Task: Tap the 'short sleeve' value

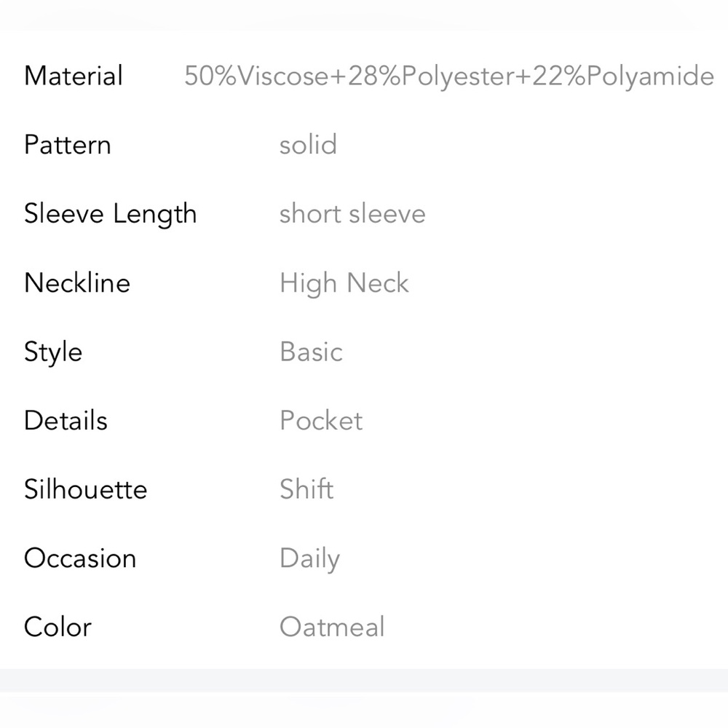Action: point(352,214)
